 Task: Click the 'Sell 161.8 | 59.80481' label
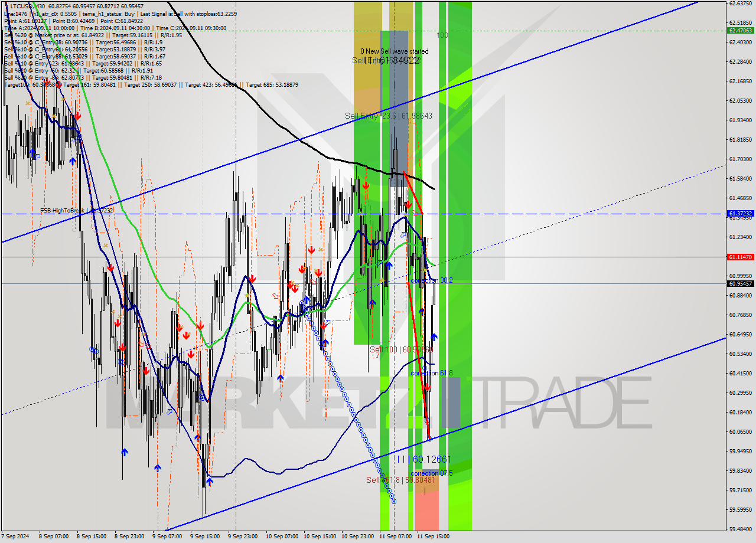click(401, 480)
